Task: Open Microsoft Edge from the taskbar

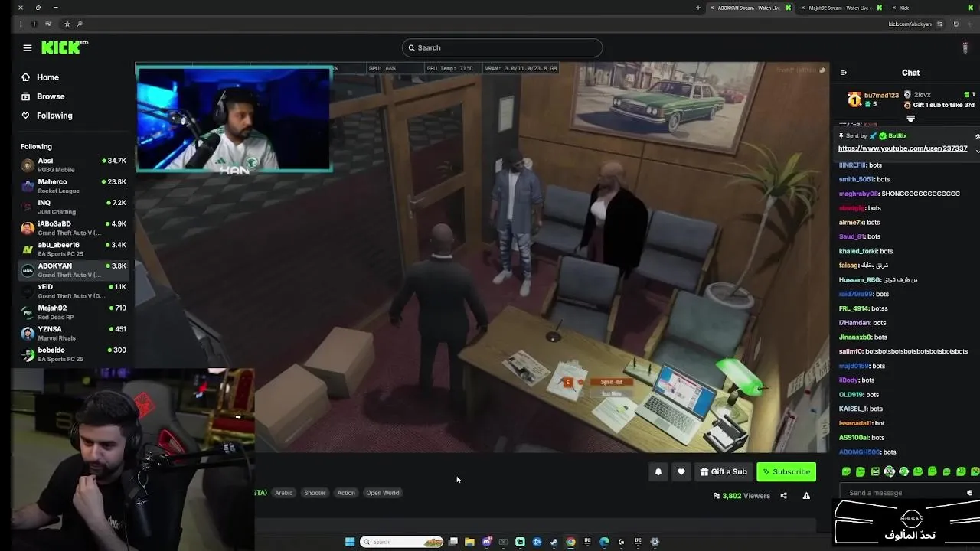Action: click(x=604, y=542)
